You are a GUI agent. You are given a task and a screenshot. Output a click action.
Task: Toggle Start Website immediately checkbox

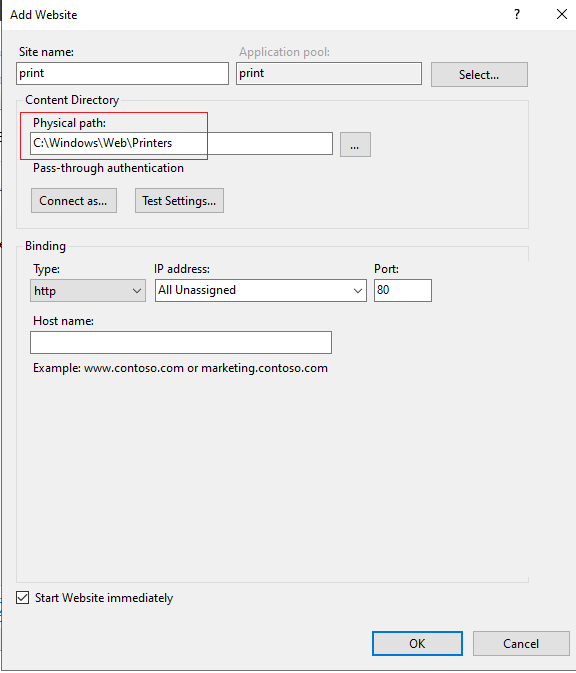(x=23, y=597)
